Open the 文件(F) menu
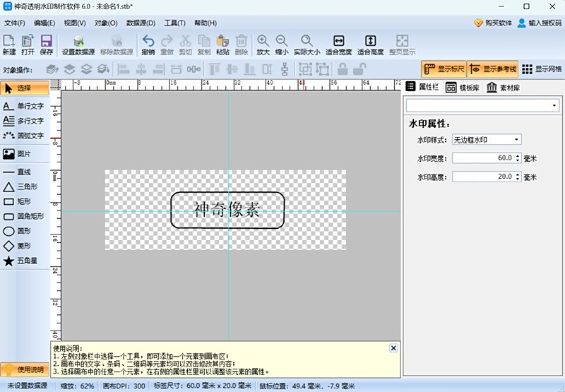565x392 pixels. click(x=15, y=23)
